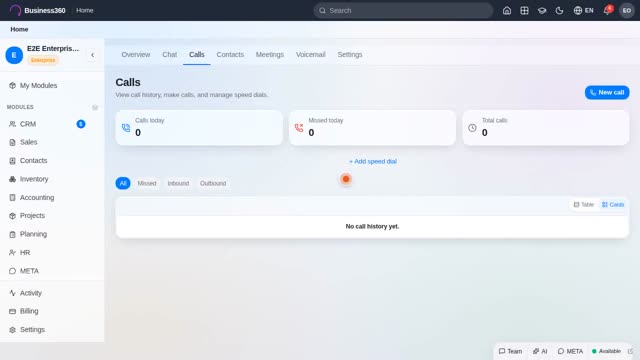Switch to the Meetings tab
Screen dimensions: 640x360
pos(269,55)
